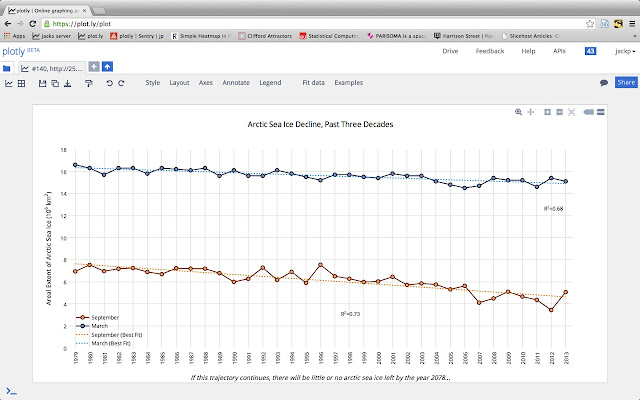The image size is (640, 400).
Task: Download the plot with the export icon
Action: coord(68,83)
